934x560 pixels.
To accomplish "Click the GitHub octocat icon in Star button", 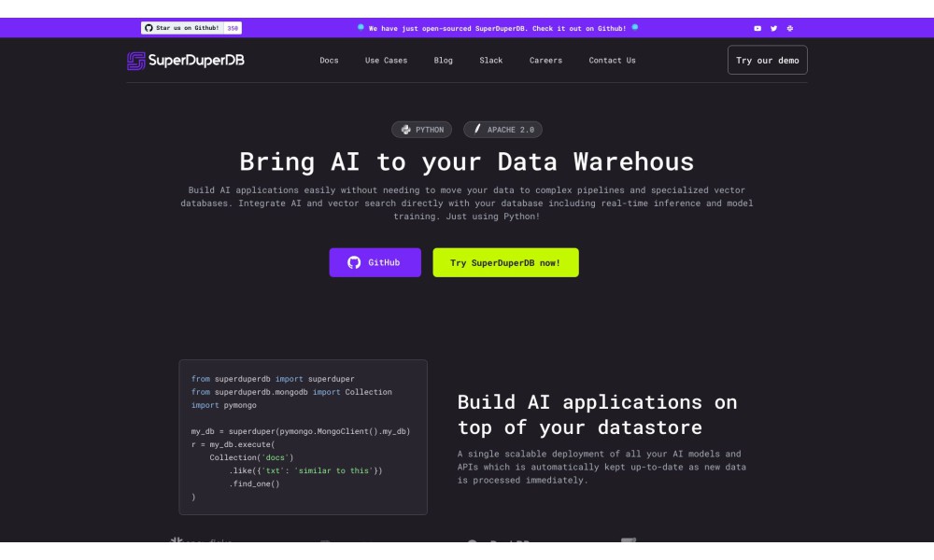I will pos(149,28).
